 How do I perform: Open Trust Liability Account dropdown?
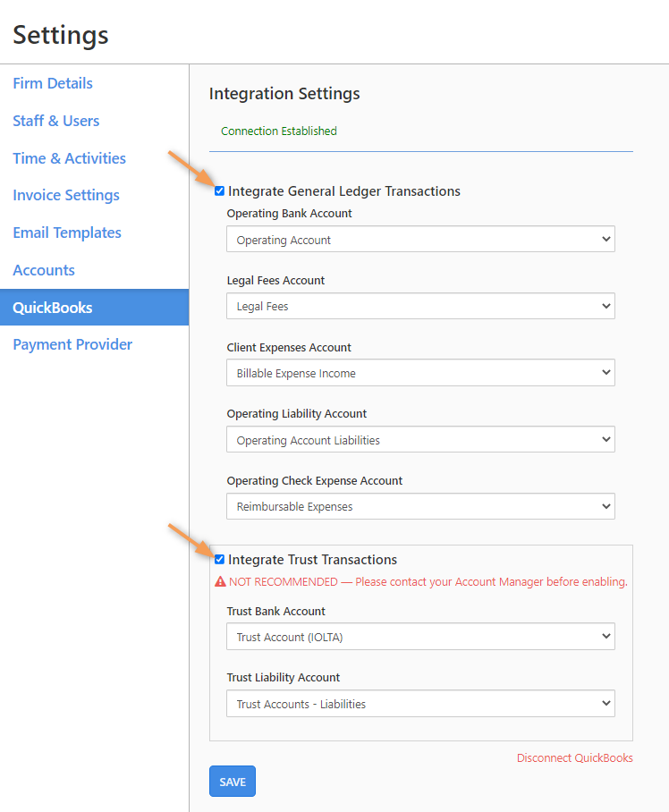click(x=420, y=704)
